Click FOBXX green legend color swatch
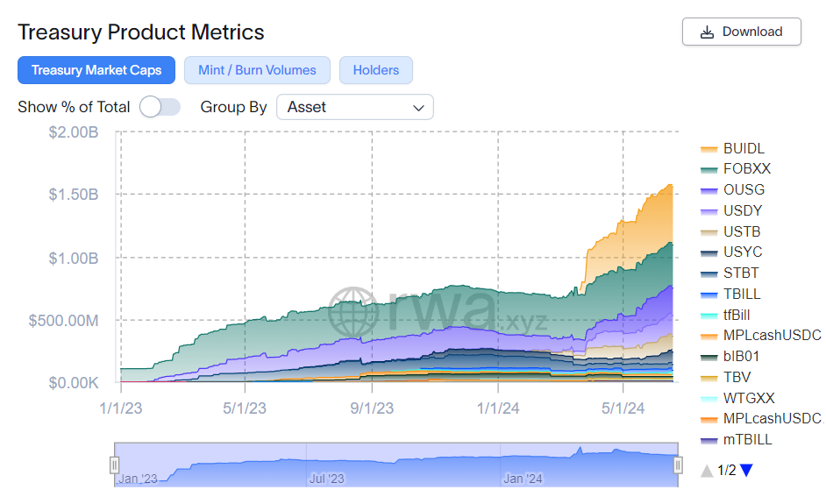Screen dimensions: 826x504 point(709,169)
